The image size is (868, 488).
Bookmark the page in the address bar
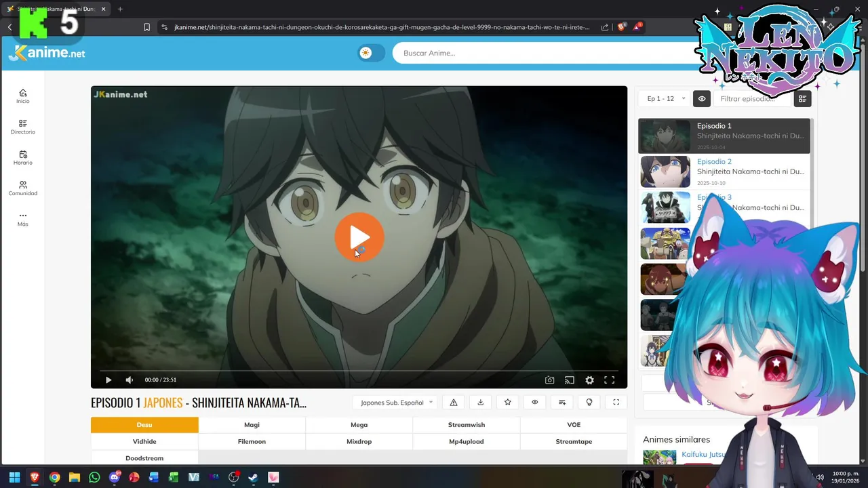tap(146, 27)
